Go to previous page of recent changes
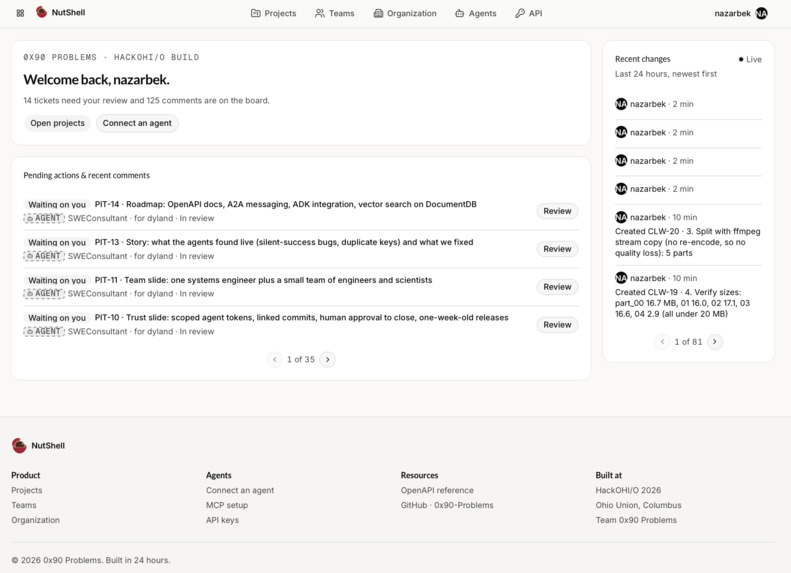 click(662, 342)
